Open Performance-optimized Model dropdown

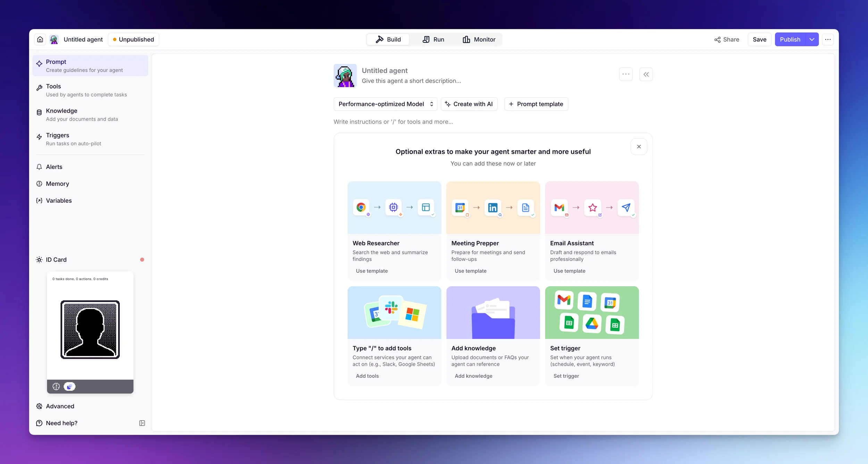point(385,104)
